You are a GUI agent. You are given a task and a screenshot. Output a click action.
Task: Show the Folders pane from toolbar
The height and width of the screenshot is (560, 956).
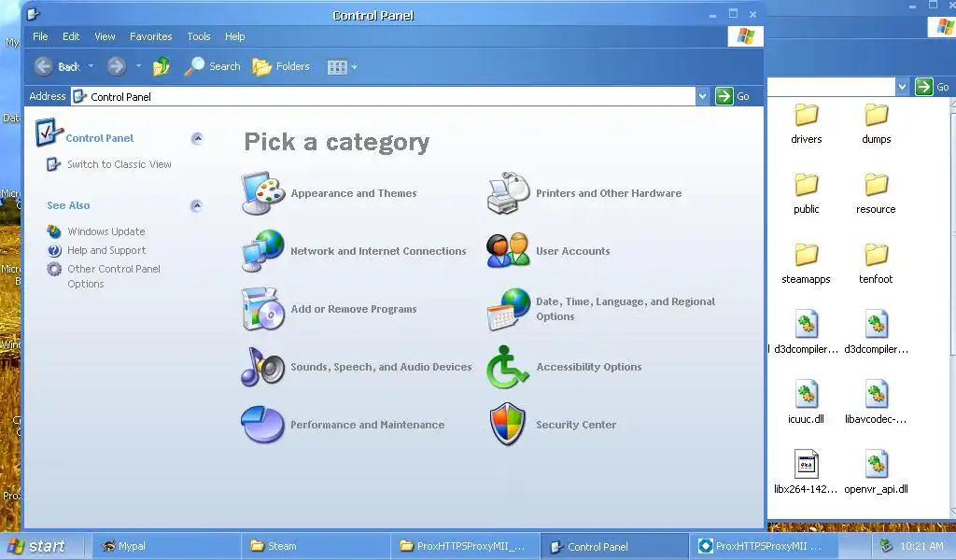[x=281, y=66]
